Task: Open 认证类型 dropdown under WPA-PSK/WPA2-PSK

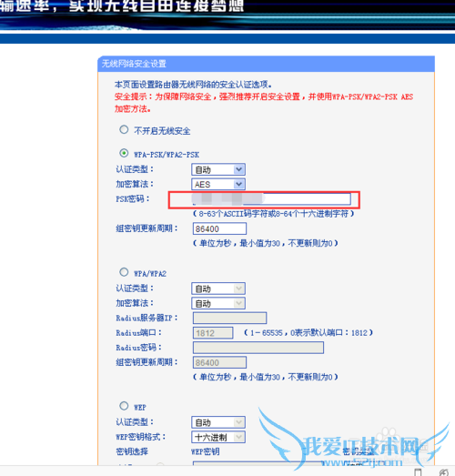Action: (218, 169)
